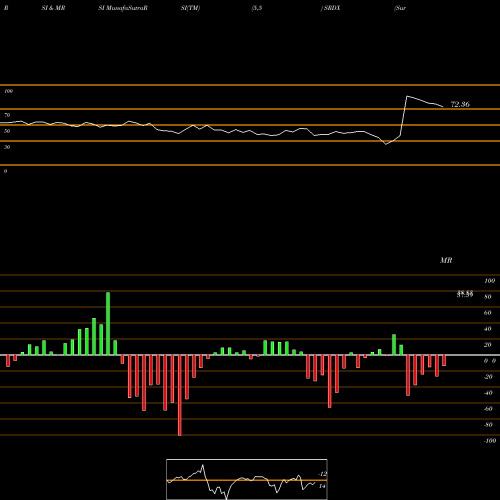Image resolution: width=500 pixels, height=500 pixels.
Task: Open the mini overview chart at bottom
Action: pyautogui.click(x=247, y=479)
